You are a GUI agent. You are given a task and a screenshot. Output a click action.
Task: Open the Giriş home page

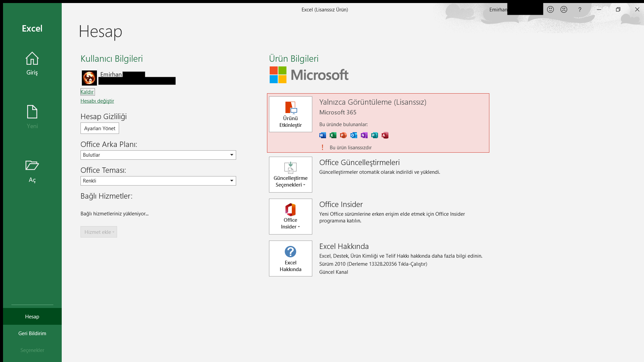pos(32,64)
